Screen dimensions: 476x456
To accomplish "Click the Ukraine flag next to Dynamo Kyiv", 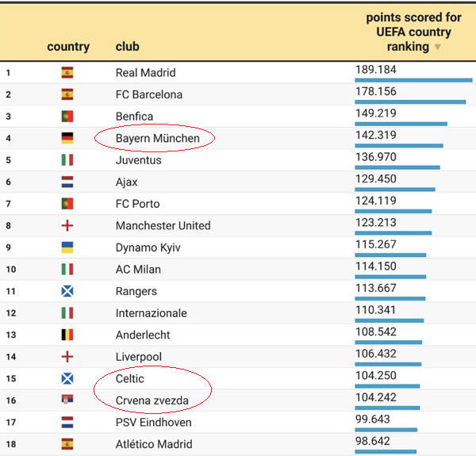I will 67,247.
